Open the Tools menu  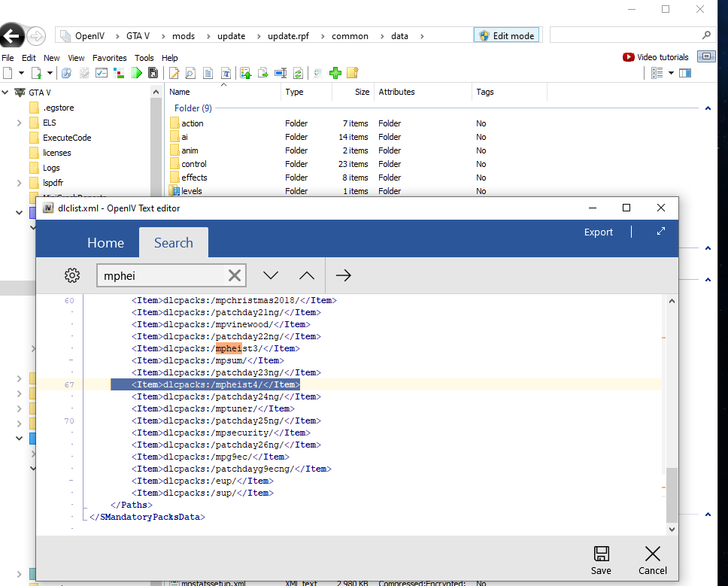[144, 58]
